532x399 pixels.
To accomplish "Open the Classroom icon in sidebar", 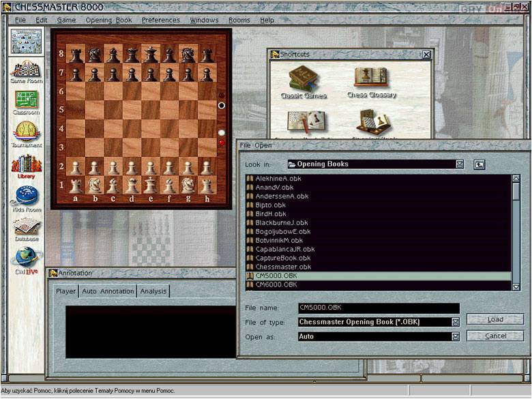I will [27, 102].
